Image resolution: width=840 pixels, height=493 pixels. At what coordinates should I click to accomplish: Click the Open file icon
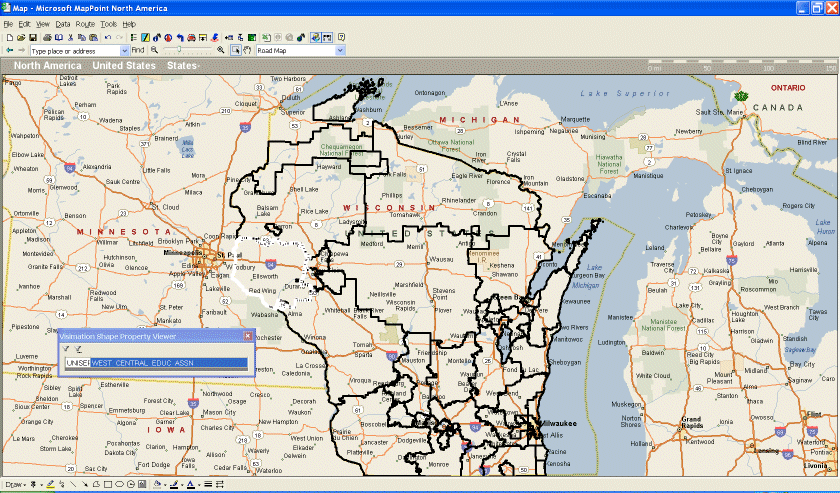tap(21, 38)
